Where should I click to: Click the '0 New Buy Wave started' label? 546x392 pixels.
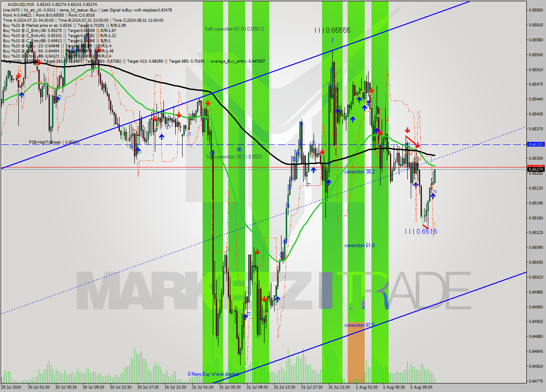click(213, 374)
